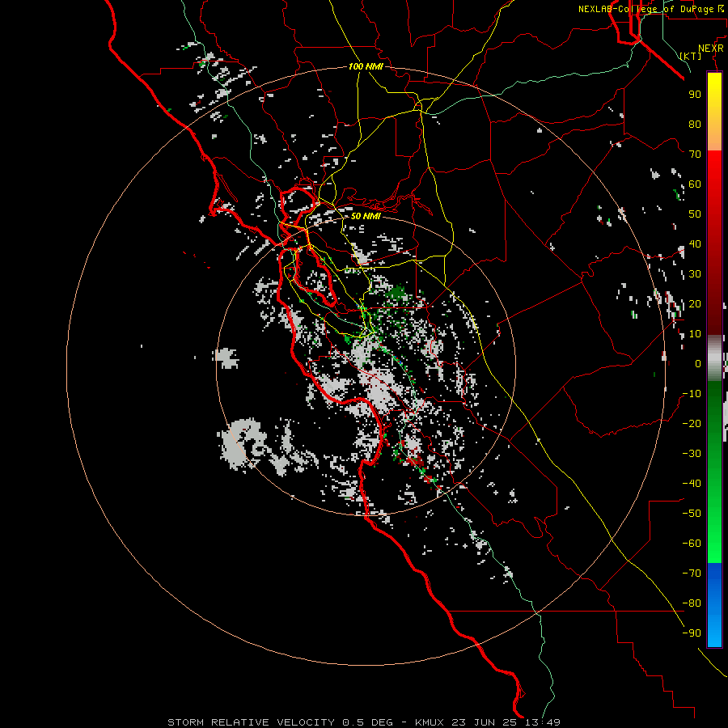The width and height of the screenshot is (728, 728).
Task: Click the [KT] units label above the color bar
Action: pyautogui.click(x=691, y=56)
